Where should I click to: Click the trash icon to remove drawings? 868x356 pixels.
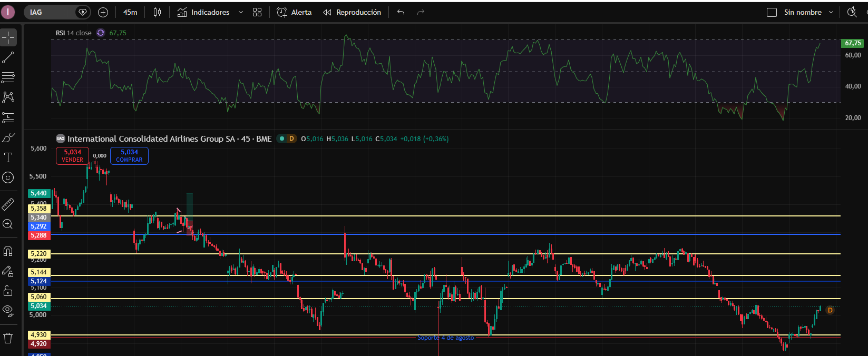point(8,338)
